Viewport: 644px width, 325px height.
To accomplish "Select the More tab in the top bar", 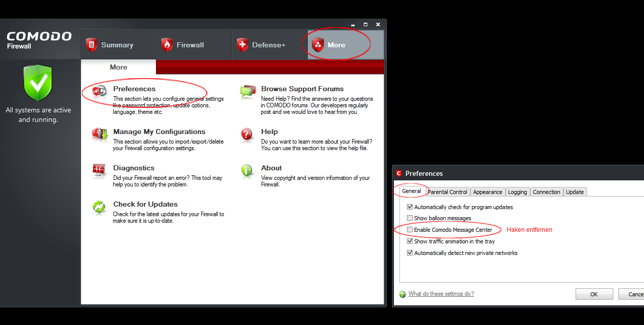I will coord(346,45).
